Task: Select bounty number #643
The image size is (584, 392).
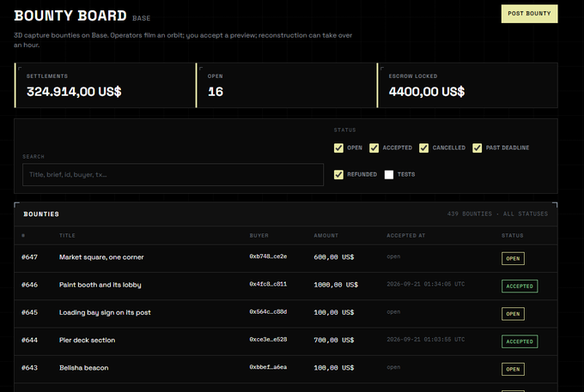Action: (29, 368)
